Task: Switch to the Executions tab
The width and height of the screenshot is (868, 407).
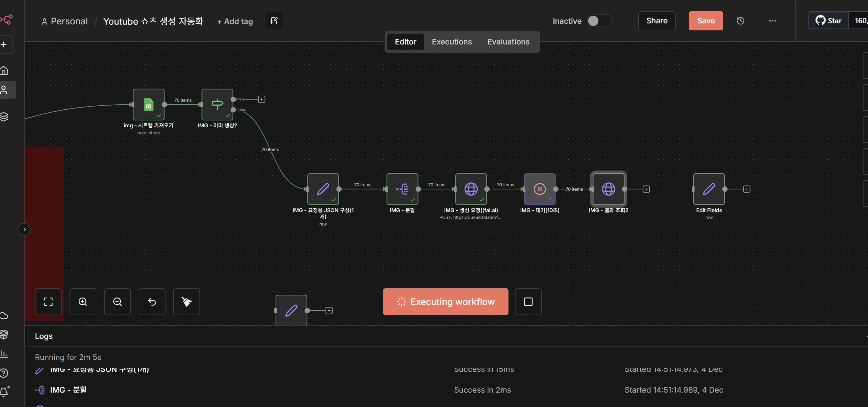Action: point(451,42)
